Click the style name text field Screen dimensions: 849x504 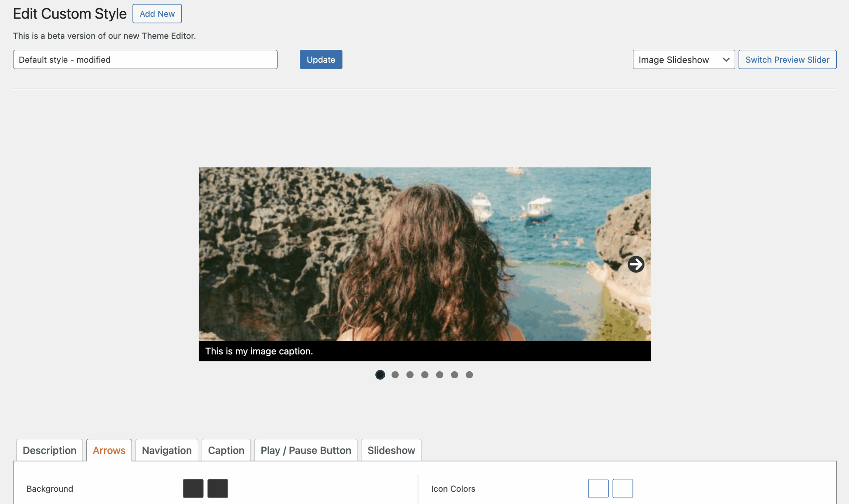pyautogui.click(x=145, y=60)
